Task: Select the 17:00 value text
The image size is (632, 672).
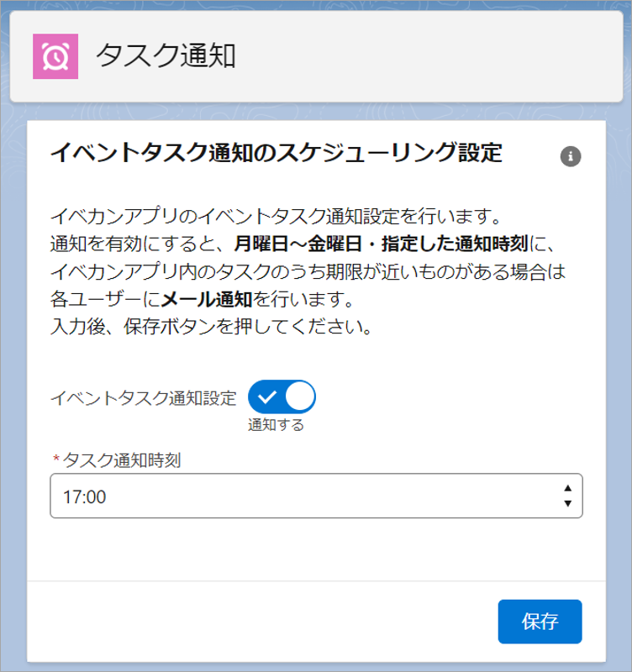Action: (84, 497)
